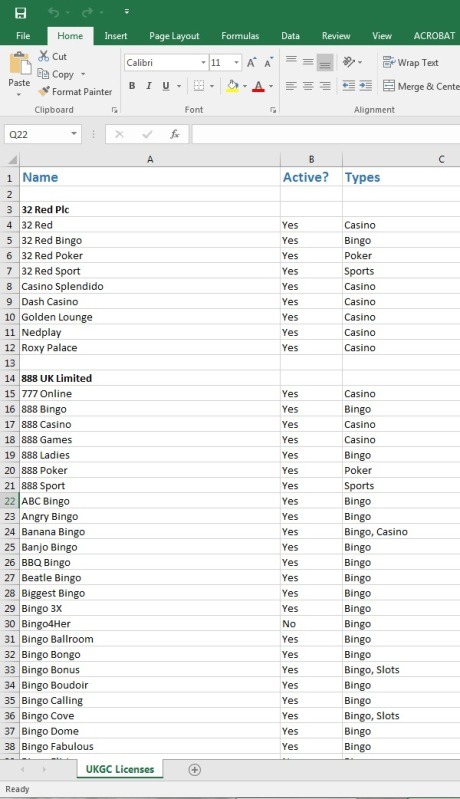Open the font size dropdown showing 11
The width and height of the screenshot is (460, 799).
[x=236, y=63]
